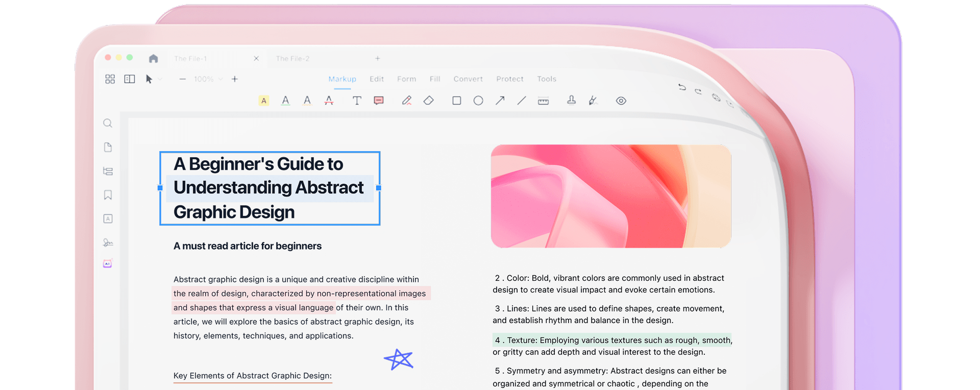
Task: Switch to The File-2 tab
Action: (x=292, y=59)
